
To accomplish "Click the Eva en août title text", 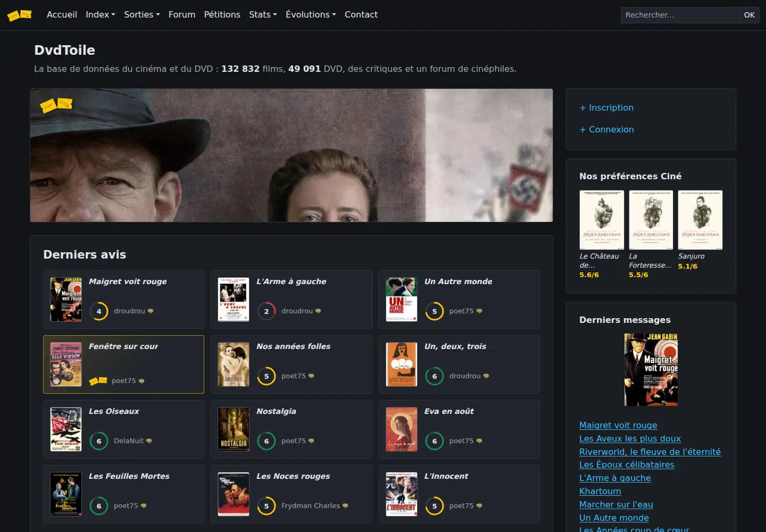I will click(449, 411).
